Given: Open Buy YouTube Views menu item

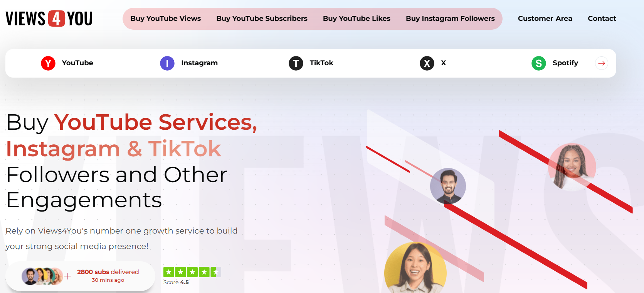Looking at the screenshot, I should click(x=166, y=19).
